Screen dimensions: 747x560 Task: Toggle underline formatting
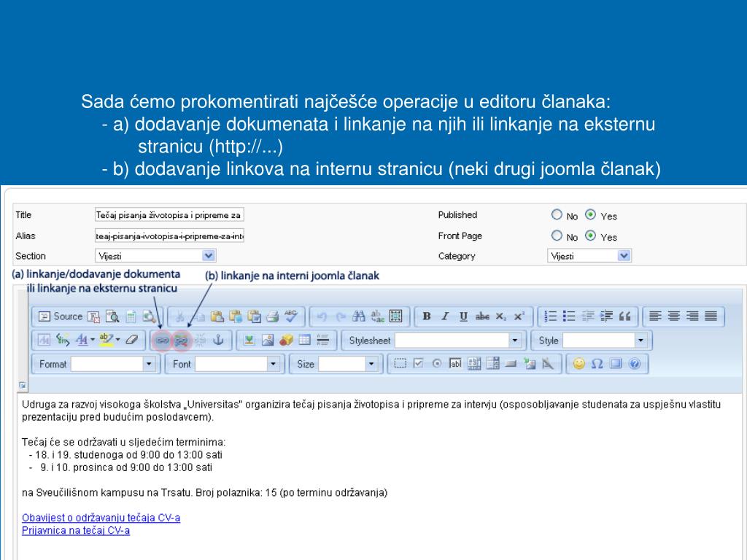(x=463, y=316)
